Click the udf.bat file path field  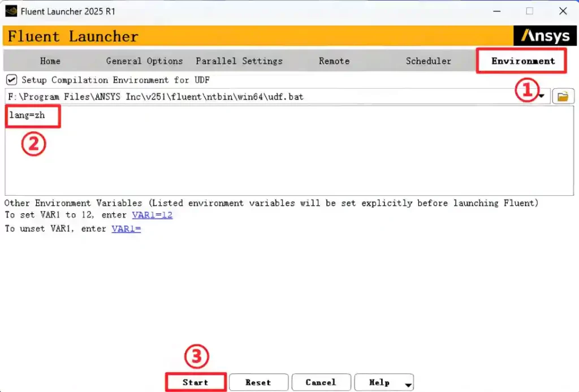(271, 97)
